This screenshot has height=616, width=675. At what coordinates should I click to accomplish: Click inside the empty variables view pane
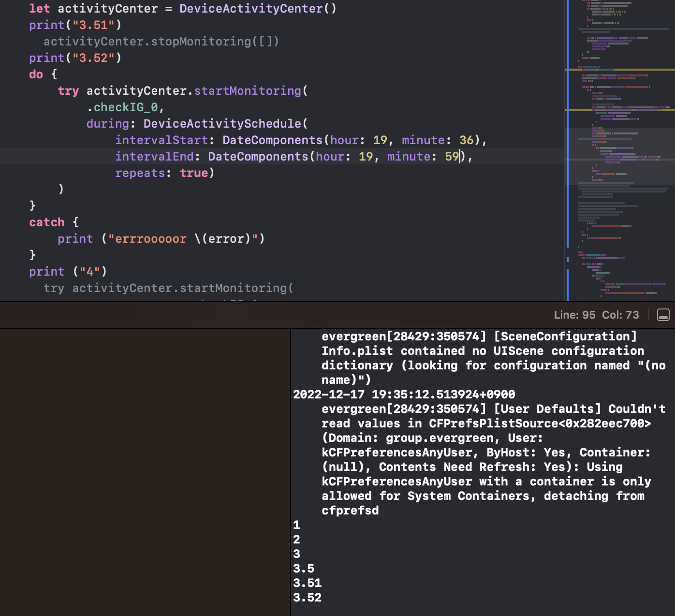[x=145, y=472]
